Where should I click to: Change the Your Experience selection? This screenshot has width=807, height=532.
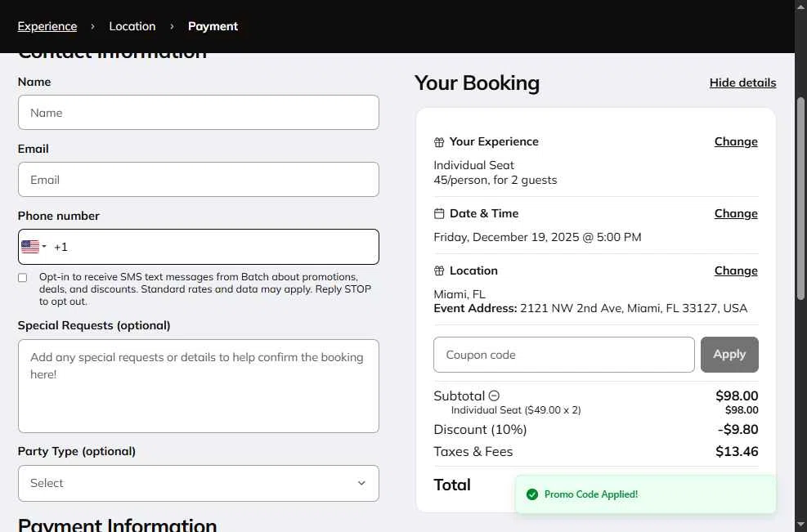click(x=736, y=141)
